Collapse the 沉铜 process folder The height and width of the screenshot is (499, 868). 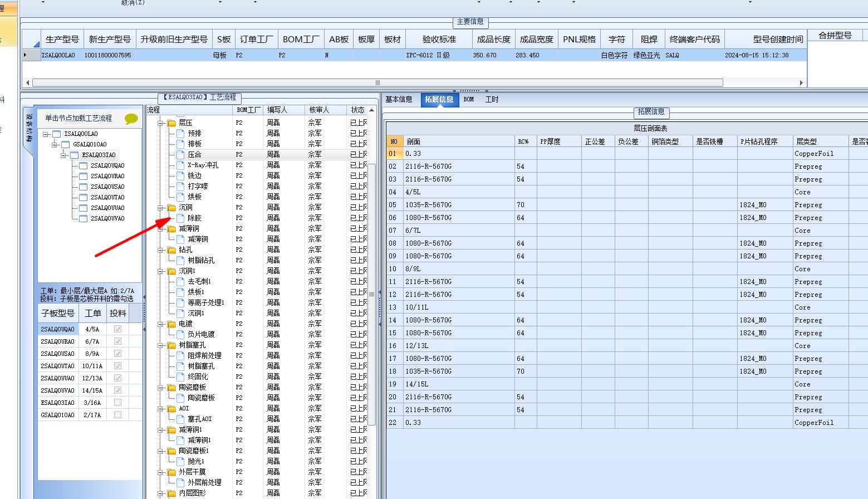(x=161, y=208)
